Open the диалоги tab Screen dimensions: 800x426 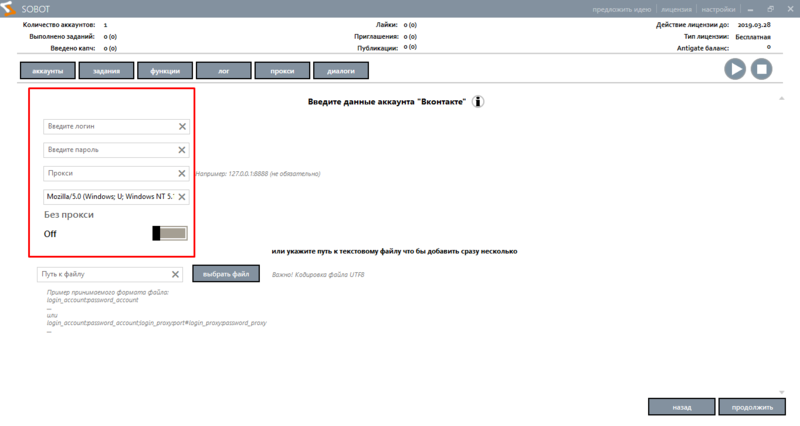point(340,71)
